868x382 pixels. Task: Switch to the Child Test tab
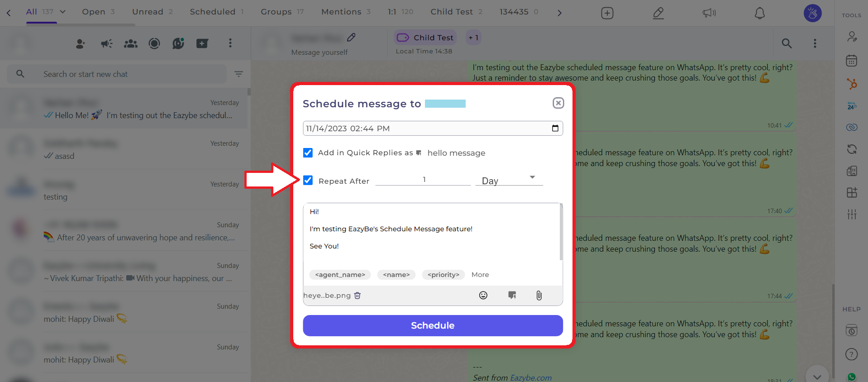pyautogui.click(x=456, y=12)
